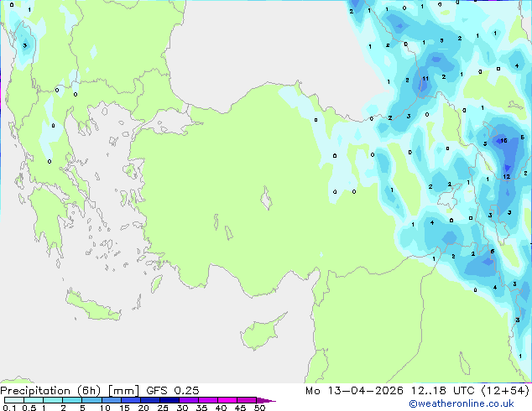
Task: Select the 5–10 mm legend color box
Action: click(91, 400)
